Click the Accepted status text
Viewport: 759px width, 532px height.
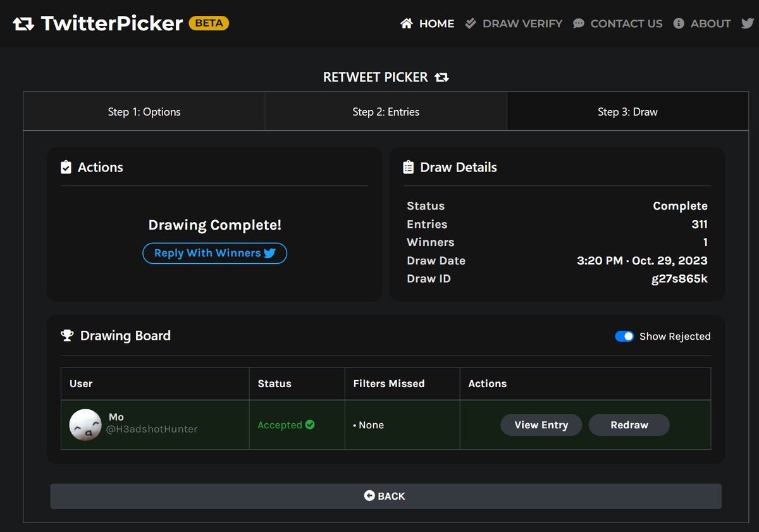click(x=280, y=425)
